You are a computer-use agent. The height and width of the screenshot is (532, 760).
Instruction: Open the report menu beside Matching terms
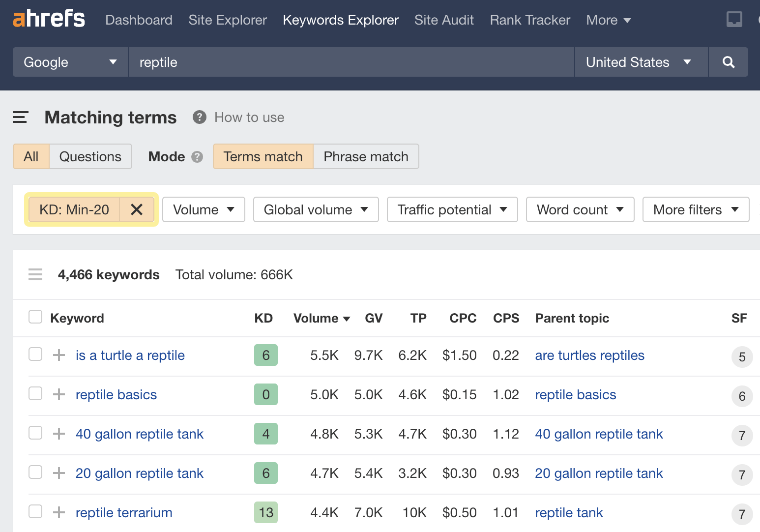20,118
